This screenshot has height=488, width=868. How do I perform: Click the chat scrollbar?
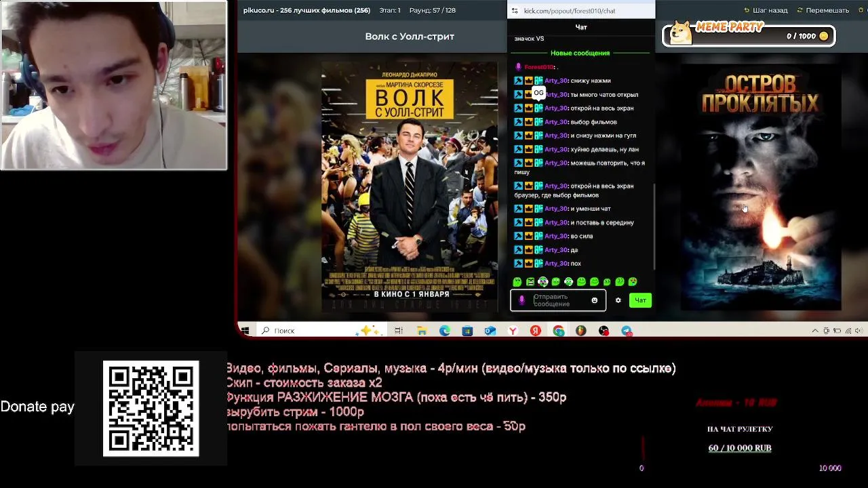[654, 226]
